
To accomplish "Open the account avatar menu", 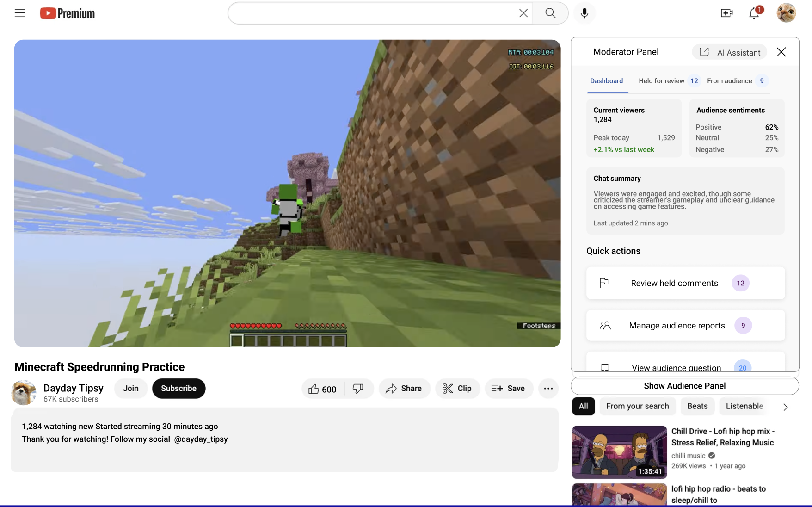I will pyautogui.click(x=786, y=13).
